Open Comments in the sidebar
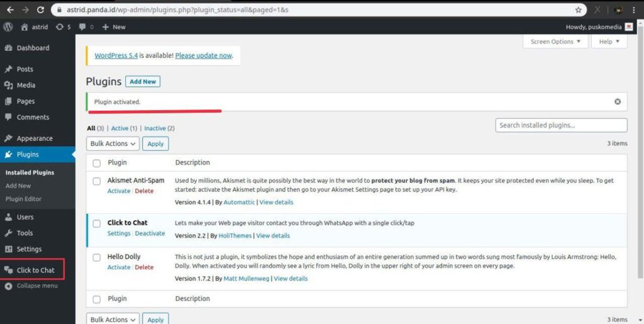 [x=33, y=118]
